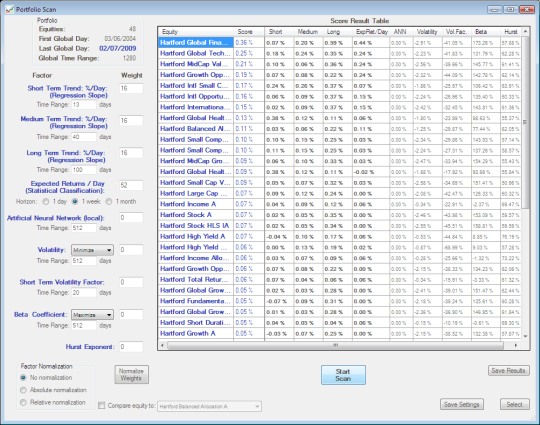Click the Portfolio Scan title bar icon
The image size is (540, 425).
[x=10, y=9]
